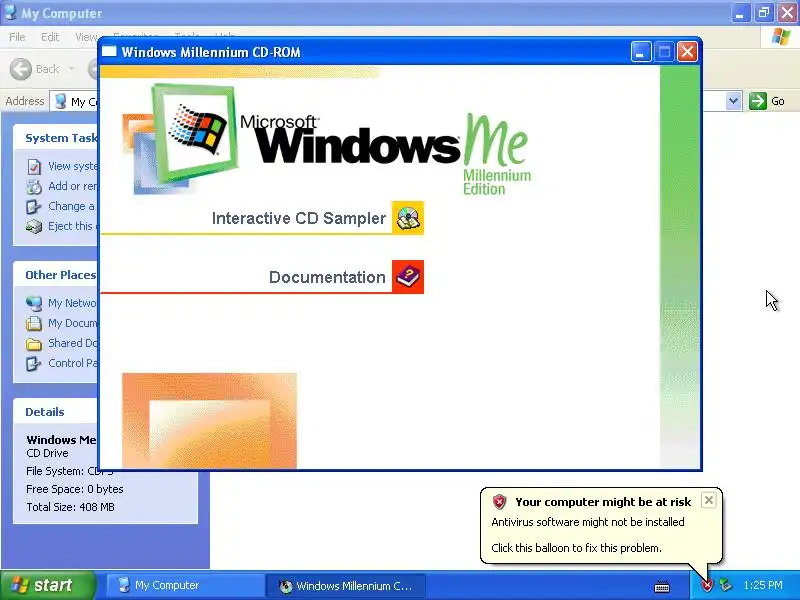
Task: Open the View menu in My Computer
Action: [x=86, y=37]
